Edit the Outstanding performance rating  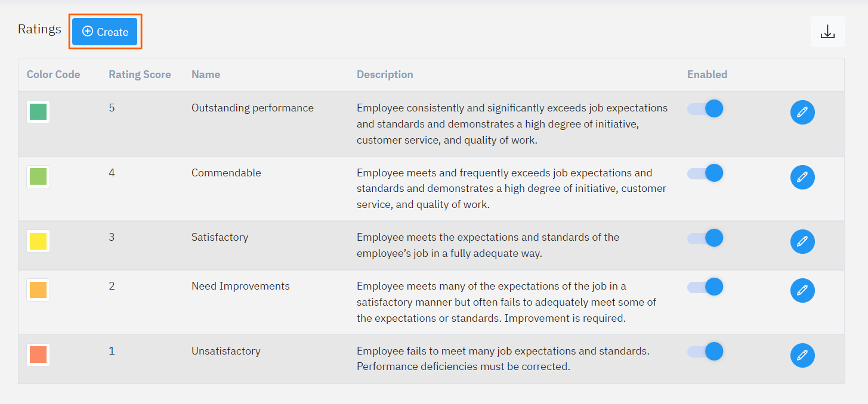[x=802, y=112]
